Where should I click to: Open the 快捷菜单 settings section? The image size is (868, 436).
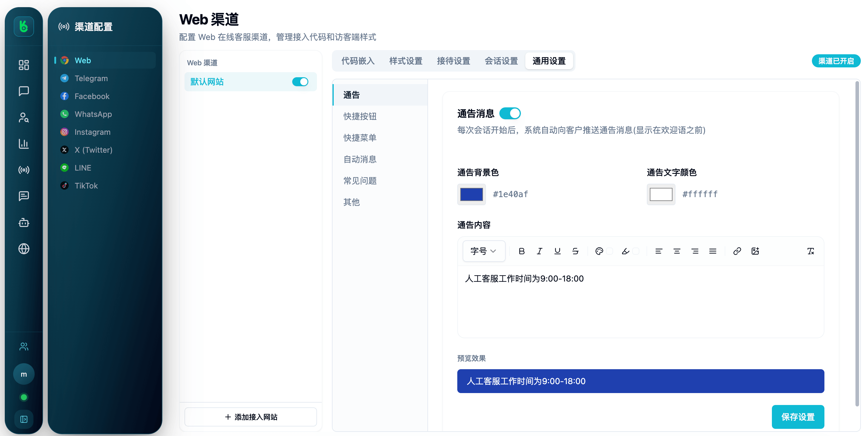(380, 138)
